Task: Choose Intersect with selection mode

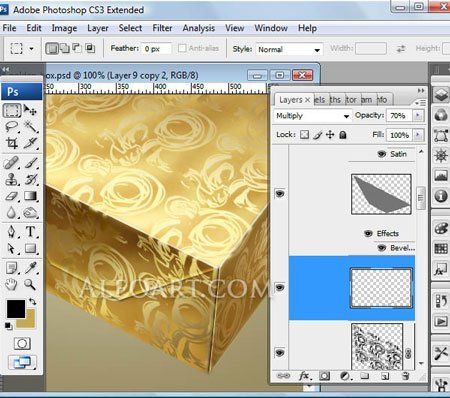Action: click(90, 49)
